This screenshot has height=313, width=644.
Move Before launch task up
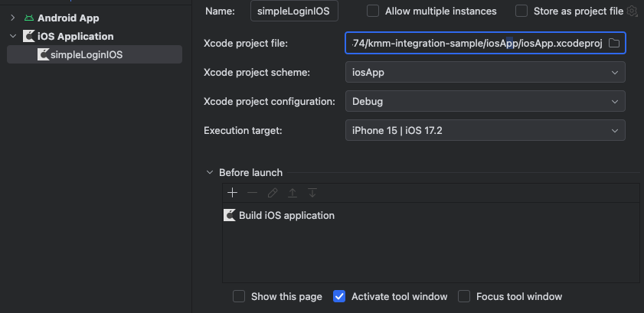tap(293, 193)
